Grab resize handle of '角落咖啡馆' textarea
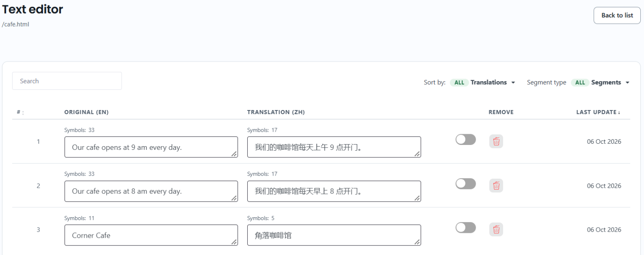The image size is (644, 255). coord(417,242)
